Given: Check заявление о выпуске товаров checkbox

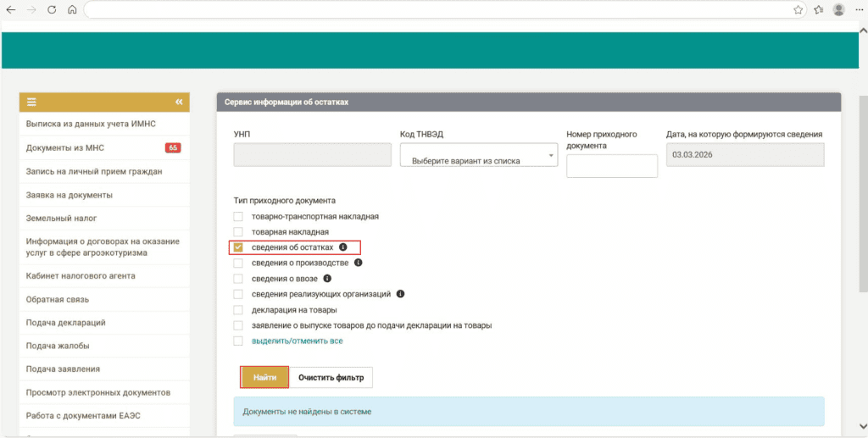Looking at the screenshot, I should (x=238, y=325).
